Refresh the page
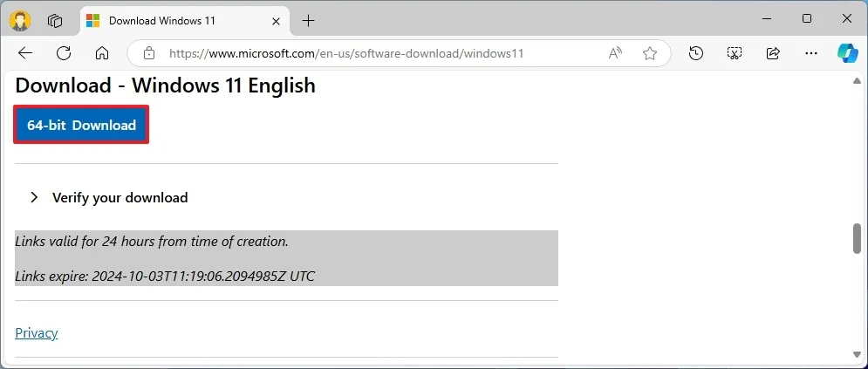868x369 pixels. (x=64, y=53)
